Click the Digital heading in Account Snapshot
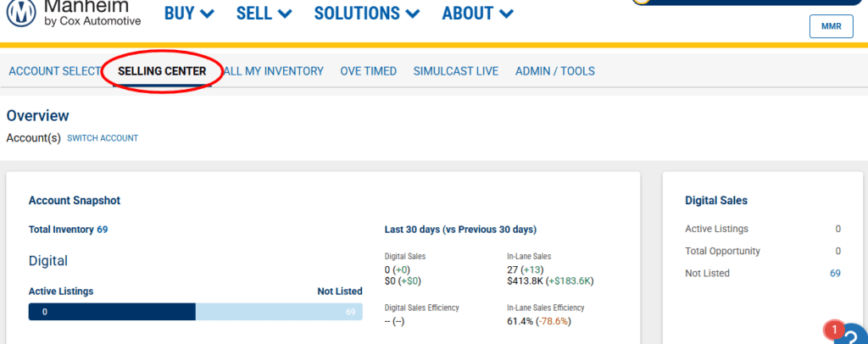This screenshot has width=868, height=344. (x=48, y=261)
